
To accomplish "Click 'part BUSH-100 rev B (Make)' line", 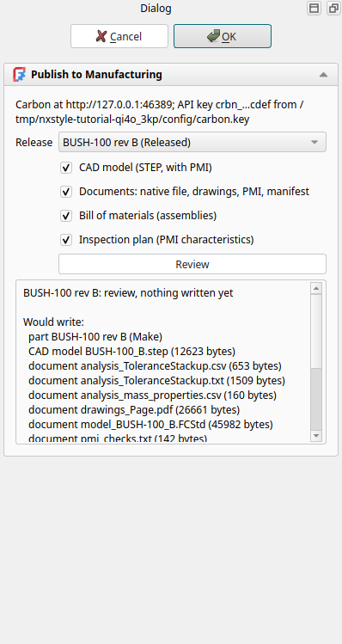I will click(95, 337).
